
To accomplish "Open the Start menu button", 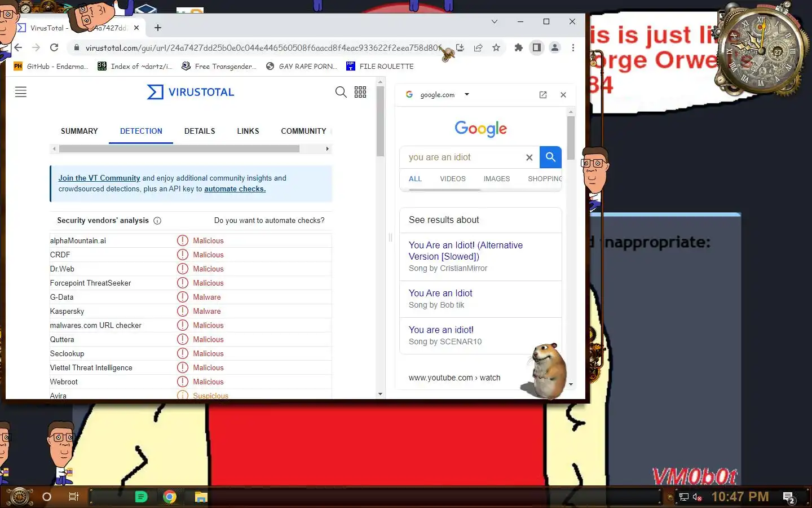I will [19, 497].
